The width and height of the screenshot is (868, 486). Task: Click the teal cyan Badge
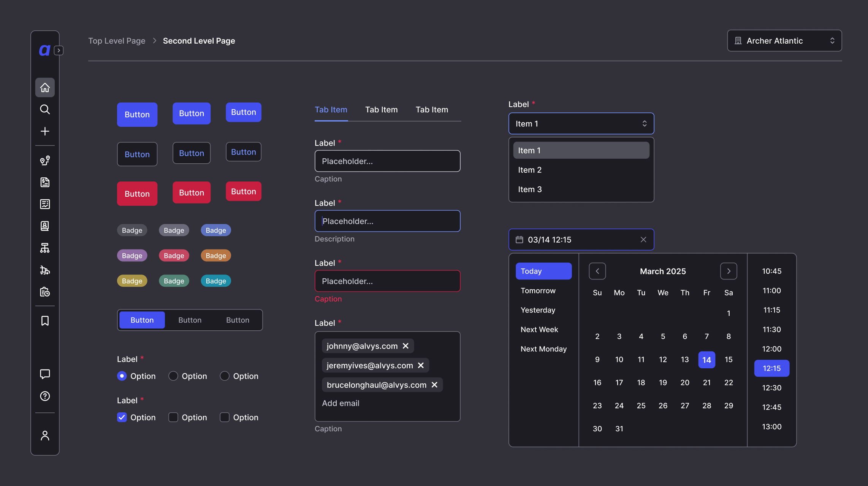(x=216, y=281)
